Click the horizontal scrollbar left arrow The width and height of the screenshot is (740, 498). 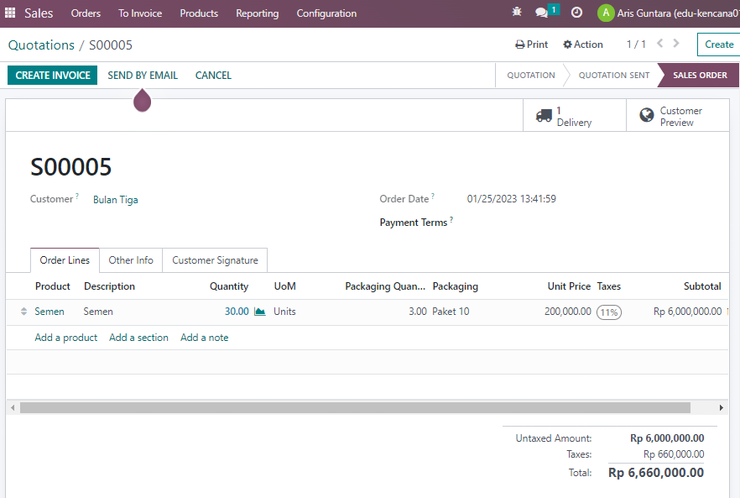13,407
